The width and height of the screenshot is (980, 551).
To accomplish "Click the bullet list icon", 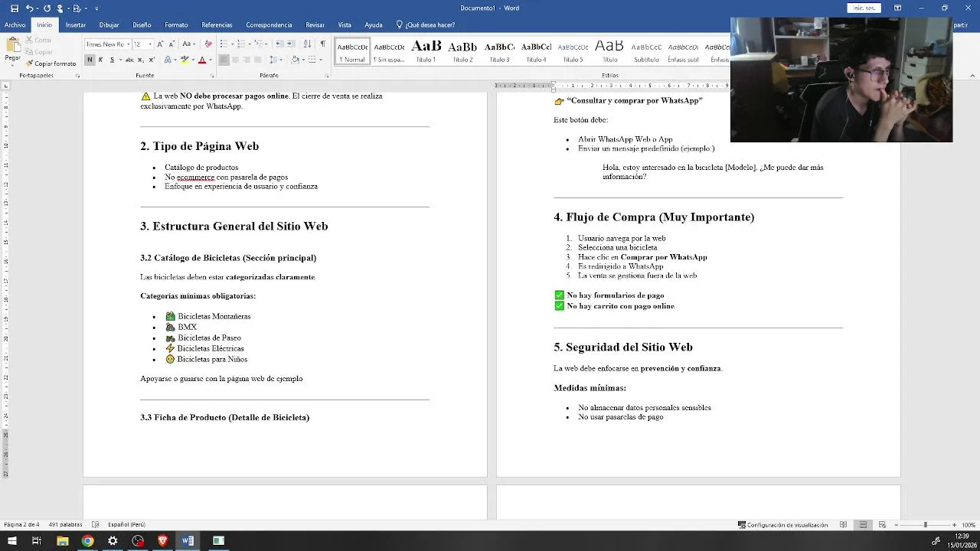I will coord(224,44).
